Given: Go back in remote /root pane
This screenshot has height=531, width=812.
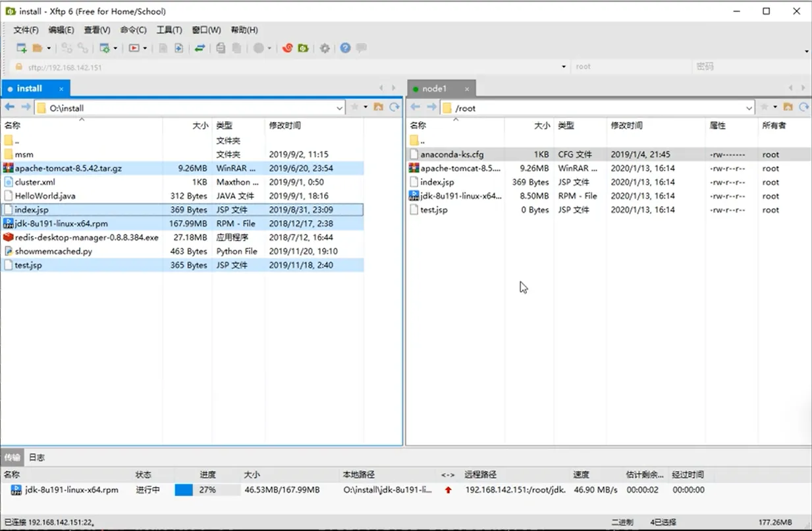Looking at the screenshot, I should pyautogui.click(x=416, y=107).
